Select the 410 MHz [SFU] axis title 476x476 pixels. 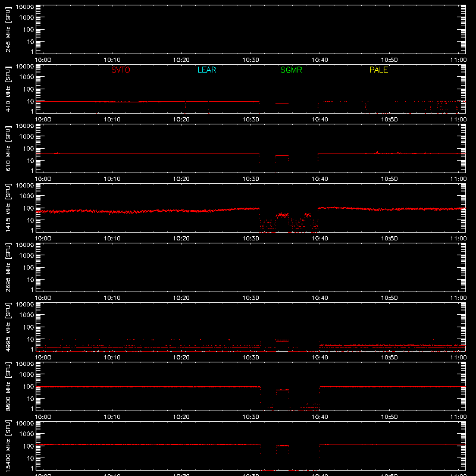tap(8, 89)
